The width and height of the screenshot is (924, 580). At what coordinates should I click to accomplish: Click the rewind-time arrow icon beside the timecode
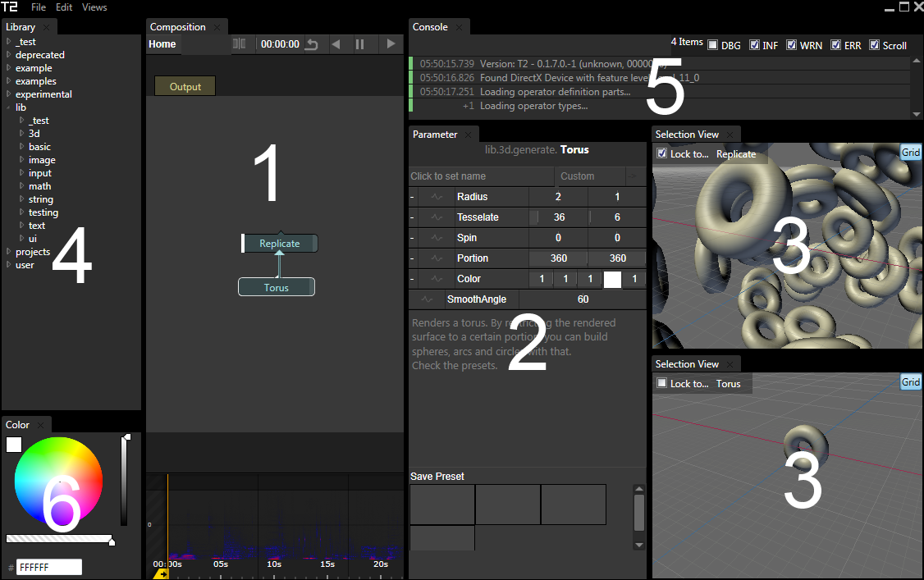point(311,43)
